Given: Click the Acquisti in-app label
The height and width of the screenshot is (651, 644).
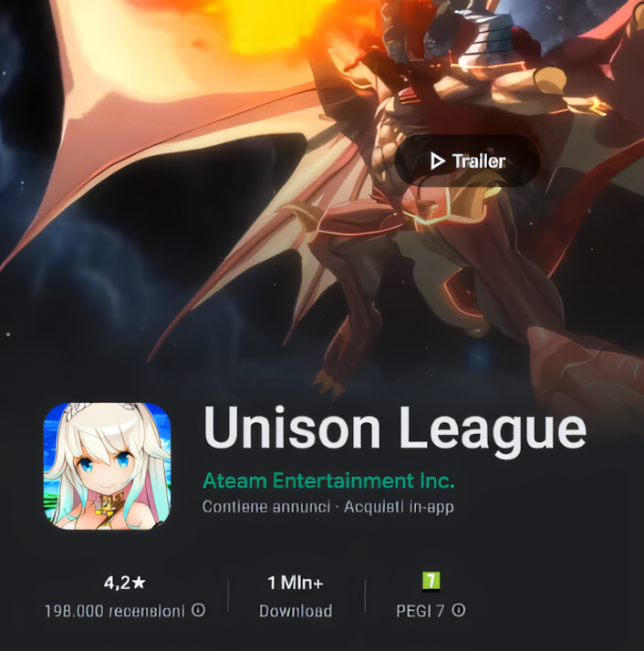Looking at the screenshot, I should tap(399, 507).
